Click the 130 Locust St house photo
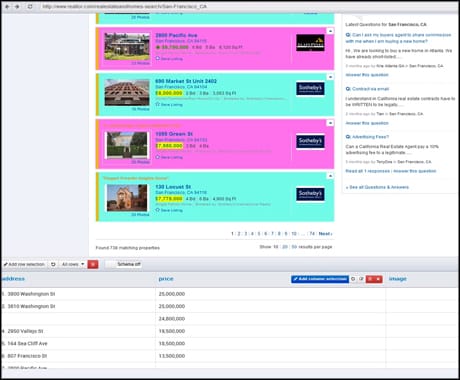The height and width of the screenshot is (380, 460). [127, 198]
